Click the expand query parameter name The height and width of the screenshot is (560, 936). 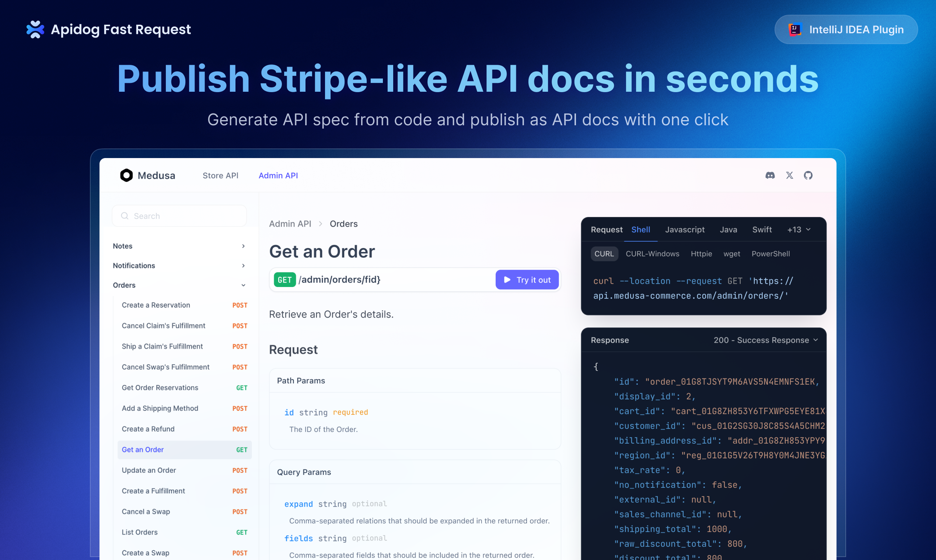(298, 504)
